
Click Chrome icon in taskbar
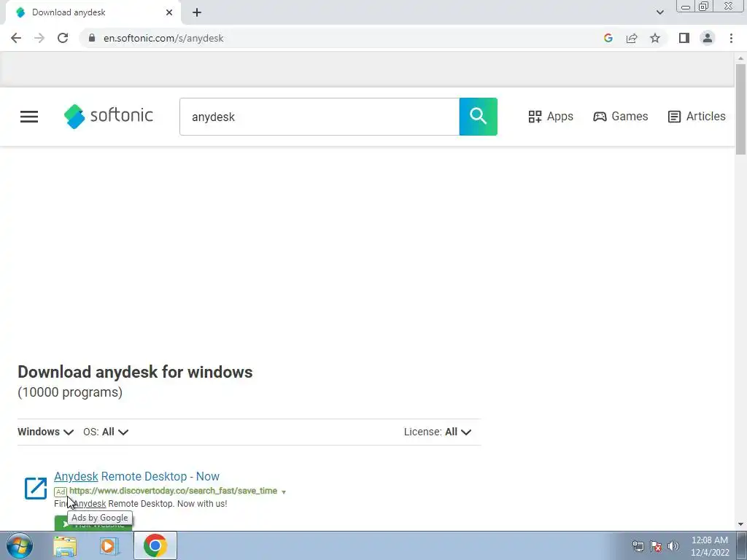click(x=155, y=545)
